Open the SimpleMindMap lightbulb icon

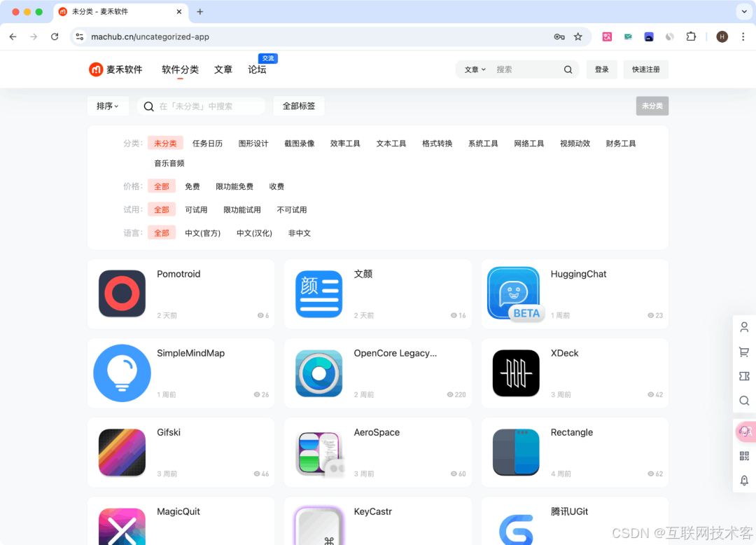tap(122, 373)
